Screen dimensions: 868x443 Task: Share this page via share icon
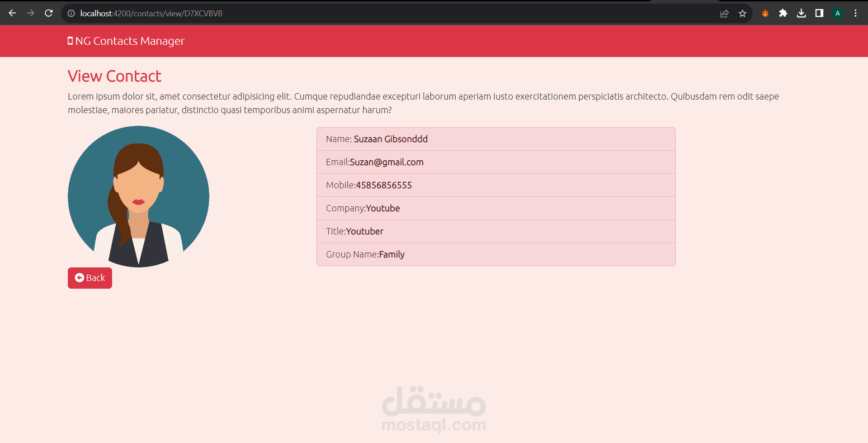(x=724, y=14)
